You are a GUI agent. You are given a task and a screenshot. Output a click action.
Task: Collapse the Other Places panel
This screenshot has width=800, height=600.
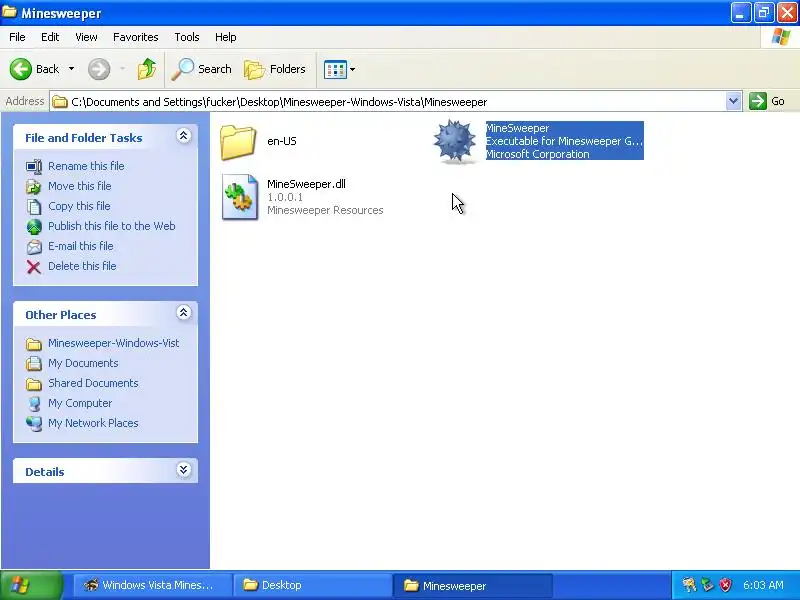pyautogui.click(x=184, y=313)
